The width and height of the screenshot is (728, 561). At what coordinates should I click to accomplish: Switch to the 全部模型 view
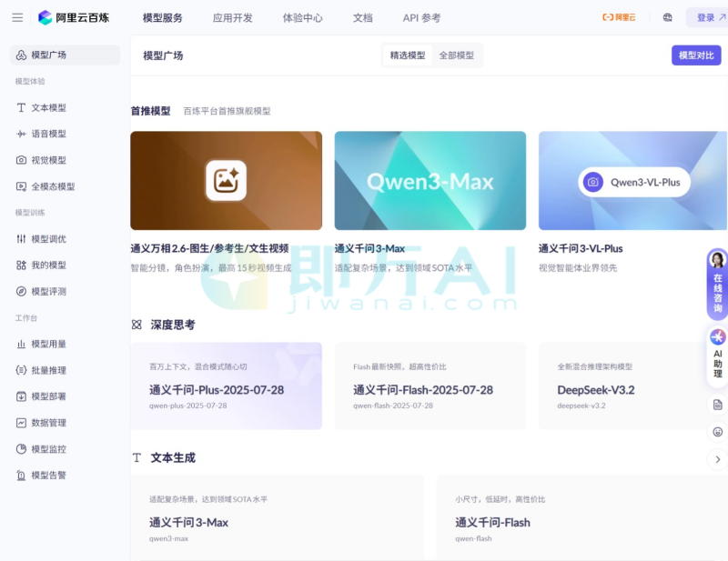[x=456, y=55]
